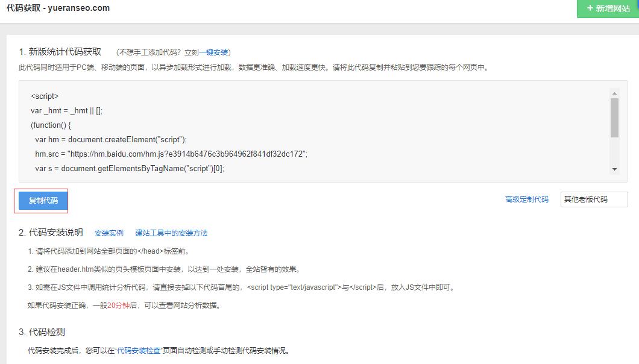Click the '1. 新版统计代码获取' heading
This screenshot has width=639, height=364.
coord(60,52)
